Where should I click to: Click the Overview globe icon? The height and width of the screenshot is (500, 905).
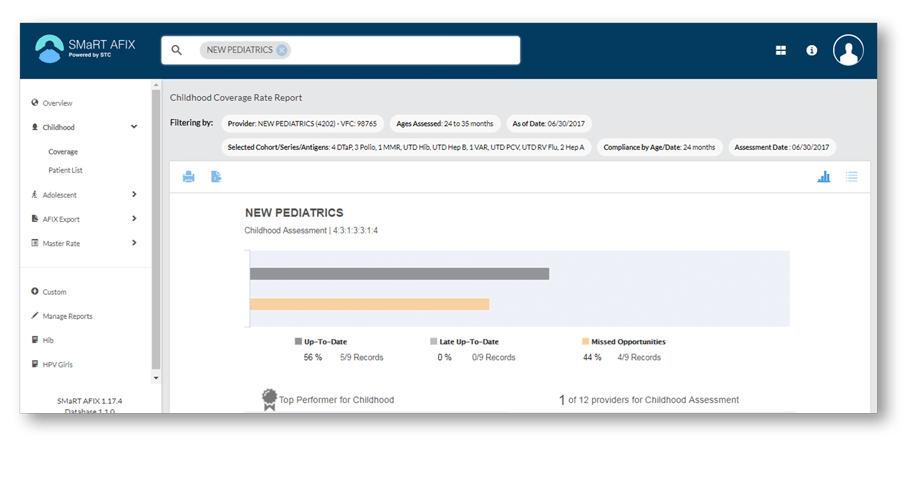pos(35,103)
